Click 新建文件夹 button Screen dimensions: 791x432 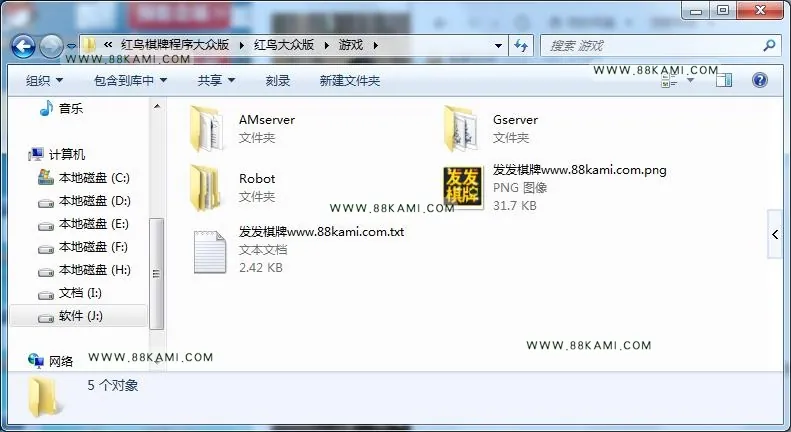tap(350, 80)
